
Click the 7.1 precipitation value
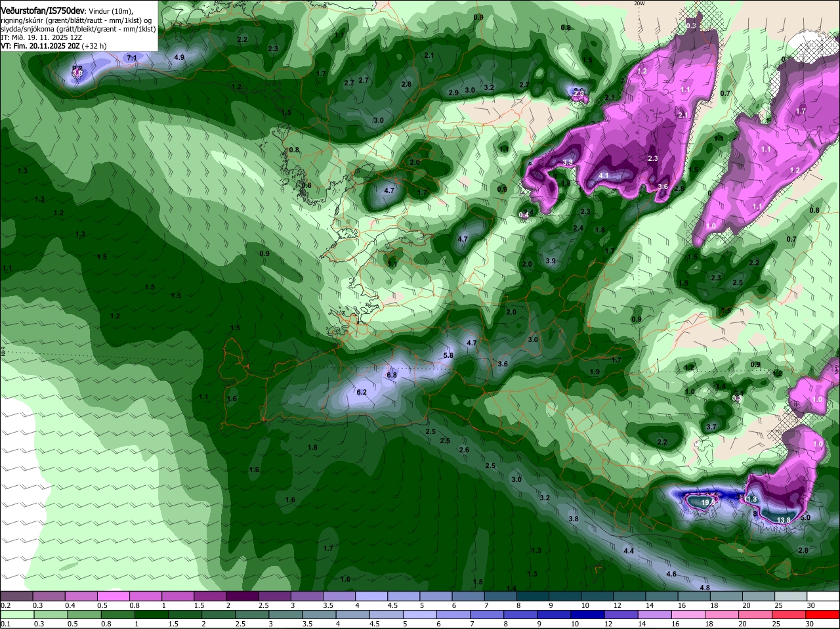click(x=131, y=58)
